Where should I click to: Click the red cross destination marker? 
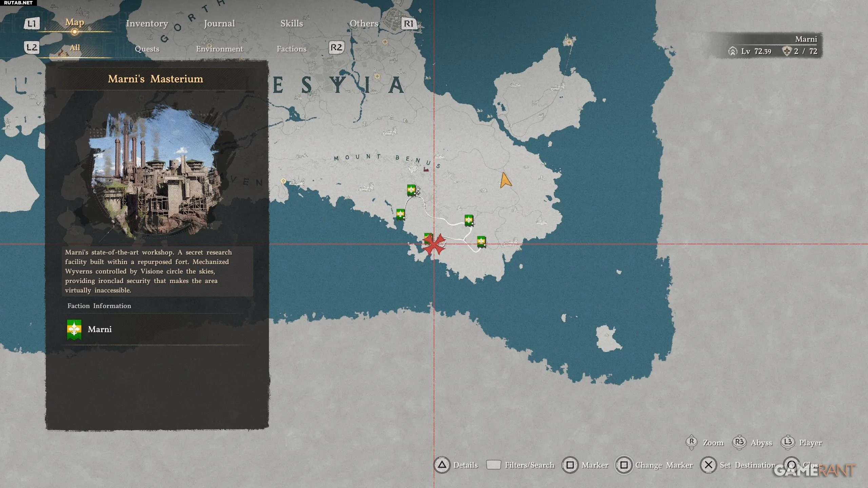tap(434, 244)
